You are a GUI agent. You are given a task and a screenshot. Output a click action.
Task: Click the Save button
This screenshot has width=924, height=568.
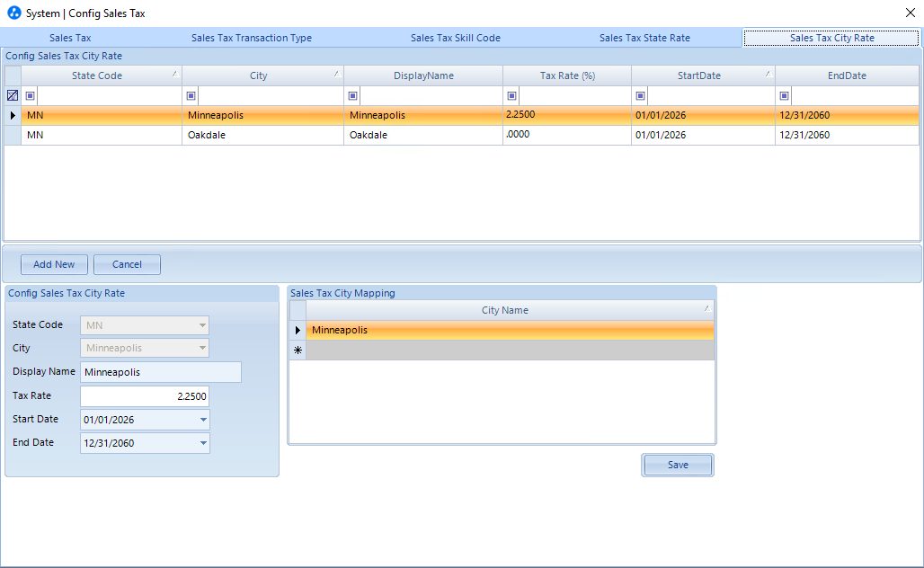(x=678, y=465)
